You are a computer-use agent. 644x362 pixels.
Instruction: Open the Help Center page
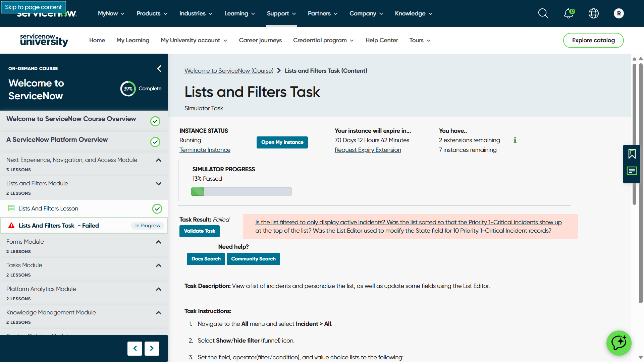[x=382, y=40]
